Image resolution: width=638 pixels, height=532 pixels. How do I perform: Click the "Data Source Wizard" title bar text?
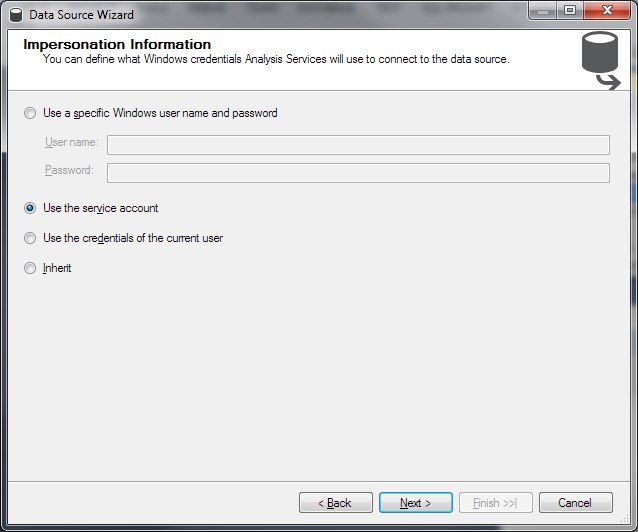[x=81, y=15]
